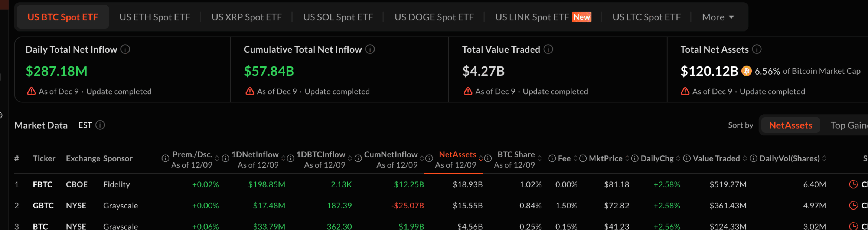Click the orange Bitcoin coin icon
Viewport: 868px width, 230px height.
[746, 71]
